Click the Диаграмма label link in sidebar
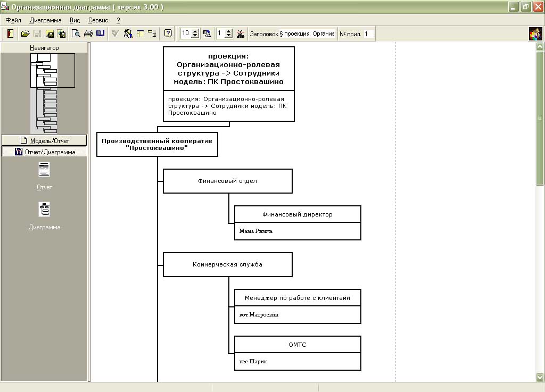Screen dimensions: 545x392 pos(44,227)
